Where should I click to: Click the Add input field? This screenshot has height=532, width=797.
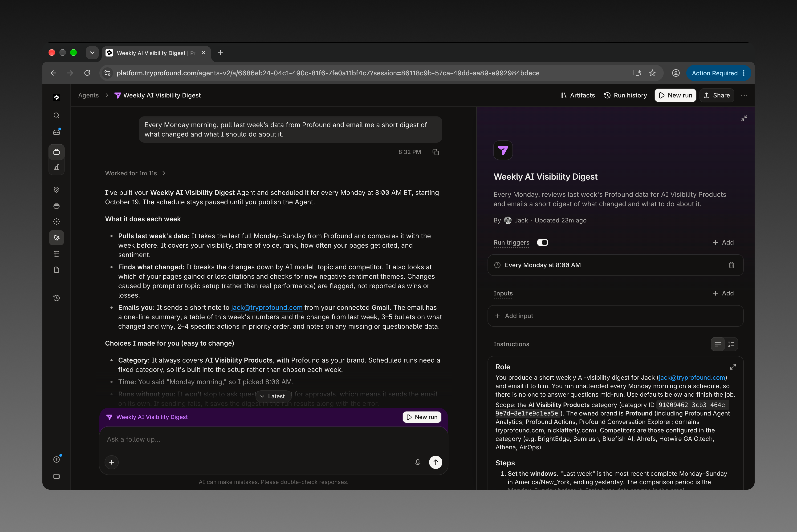pyautogui.click(x=615, y=316)
